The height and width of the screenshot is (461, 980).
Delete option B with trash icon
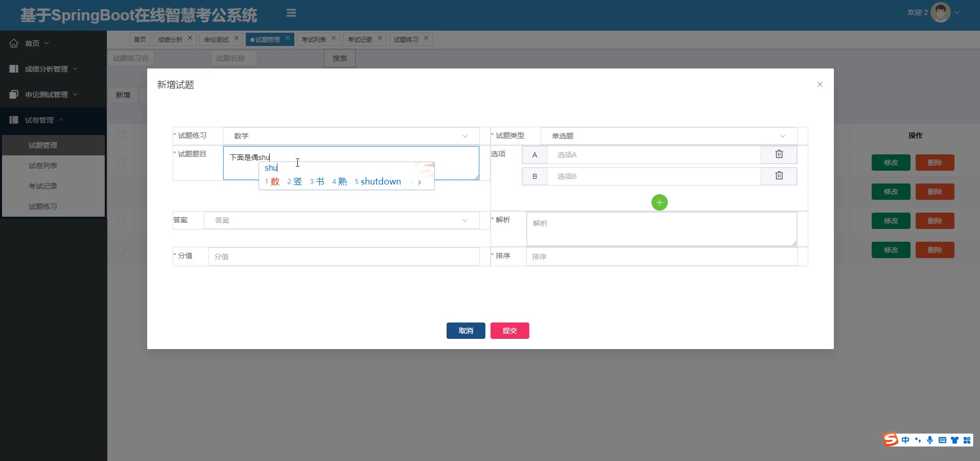[x=779, y=176]
